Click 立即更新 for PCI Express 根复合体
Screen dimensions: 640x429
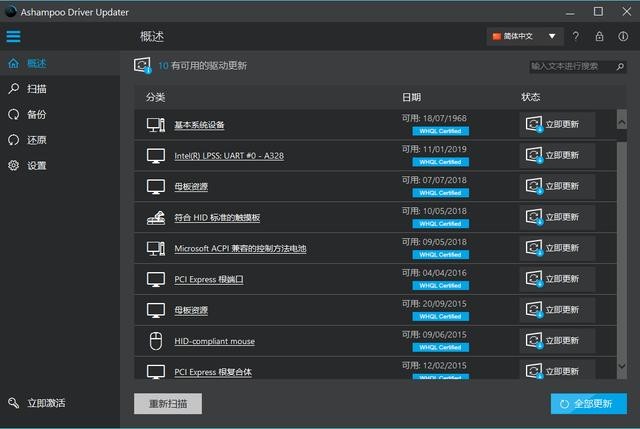coord(557,370)
